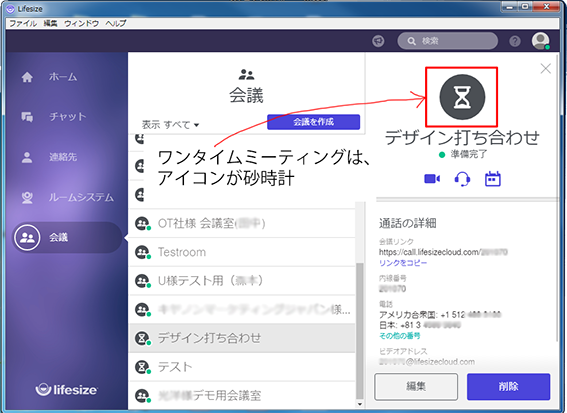
Task: Select 会議 in the sidebar
Action: pos(67,237)
